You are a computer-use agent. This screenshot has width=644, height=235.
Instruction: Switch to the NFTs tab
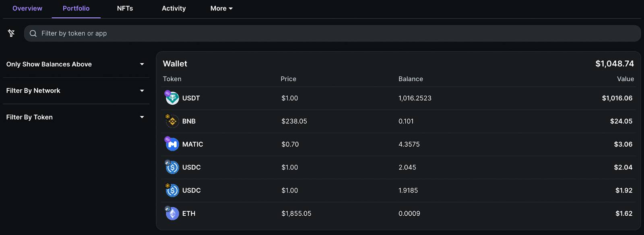[x=125, y=8]
